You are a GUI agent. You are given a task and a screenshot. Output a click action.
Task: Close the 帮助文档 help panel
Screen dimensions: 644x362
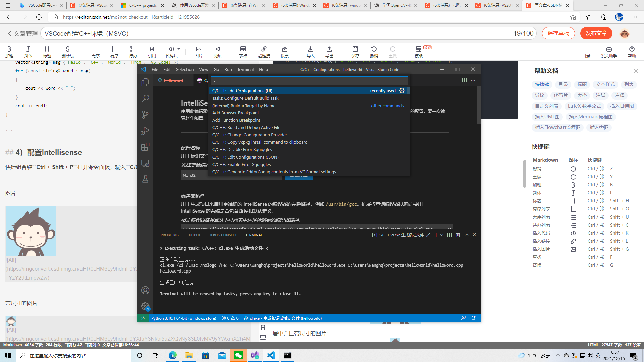pyautogui.click(x=636, y=71)
